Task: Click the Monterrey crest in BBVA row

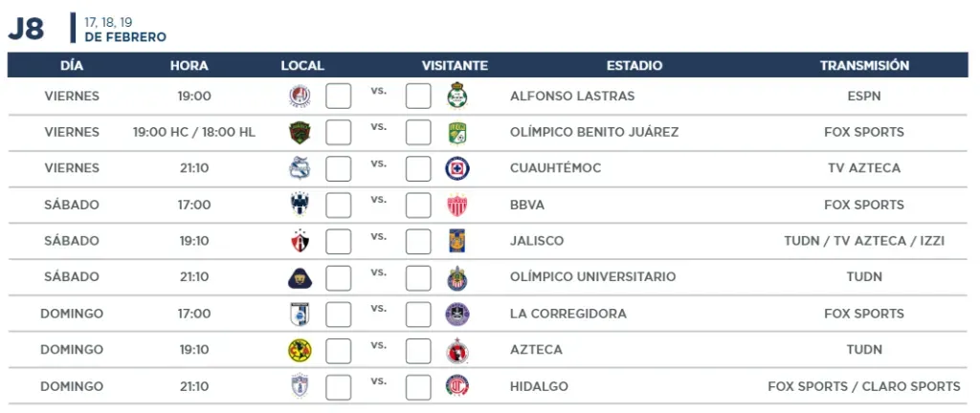Action: [x=300, y=205]
